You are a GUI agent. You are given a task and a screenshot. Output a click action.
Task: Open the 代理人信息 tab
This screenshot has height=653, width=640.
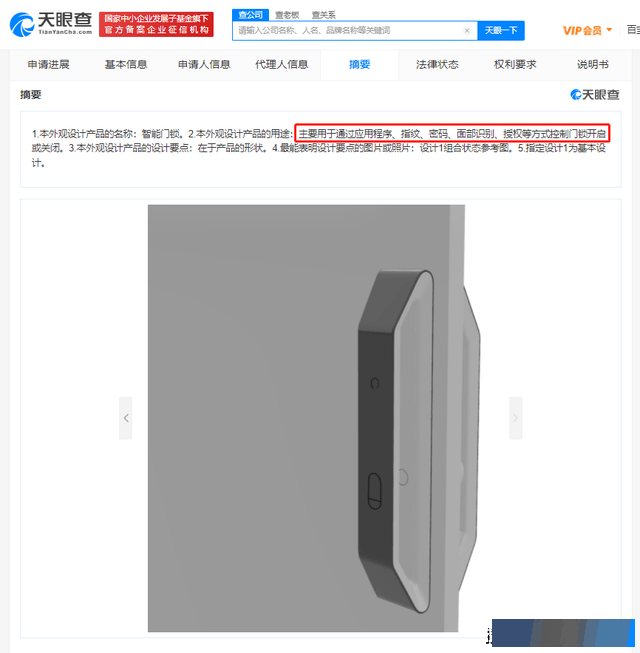[x=281, y=65]
